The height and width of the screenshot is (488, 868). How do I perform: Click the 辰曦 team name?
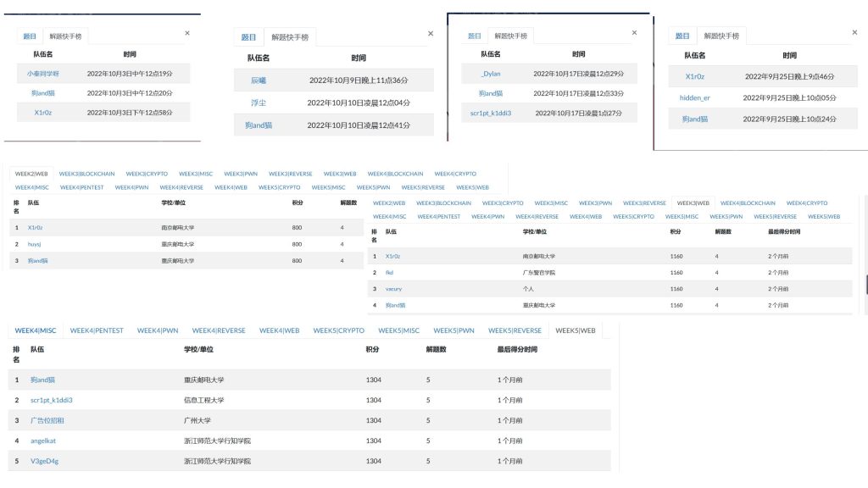pyautogui.click(x=259, y=80)
